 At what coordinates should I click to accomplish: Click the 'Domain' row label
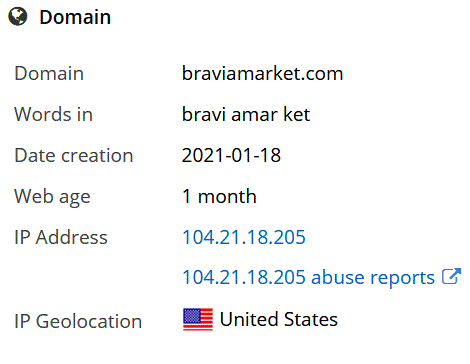pos(49,73)
